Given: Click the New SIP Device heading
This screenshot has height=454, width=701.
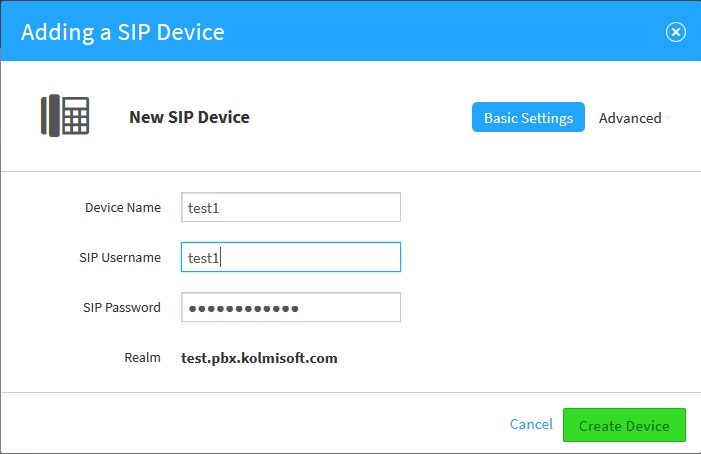Looking at the screenshot, I should pos(189,117).
